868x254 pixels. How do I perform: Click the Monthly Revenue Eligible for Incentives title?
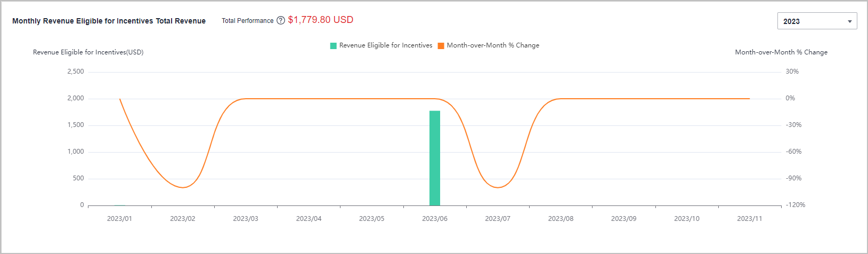click(109, 21)
